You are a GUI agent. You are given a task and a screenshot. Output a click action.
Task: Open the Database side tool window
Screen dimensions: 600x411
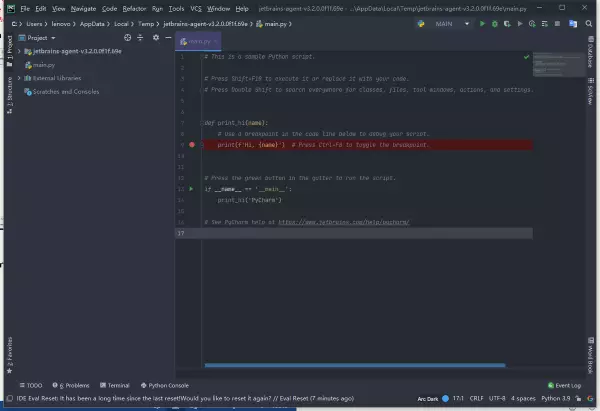pyautogui.click(x=591, y=52)
